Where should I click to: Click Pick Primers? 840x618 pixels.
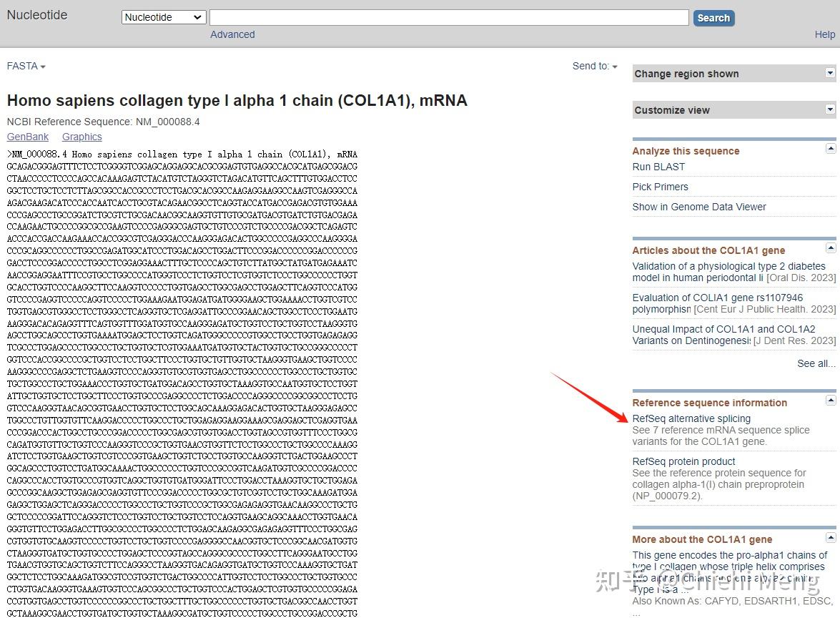click(x=660, y=187)
